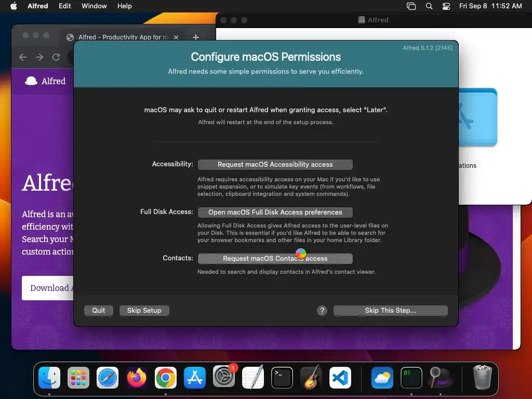
Task: Click Request macOS Accessibility access
Action: (x=275, y=164)
